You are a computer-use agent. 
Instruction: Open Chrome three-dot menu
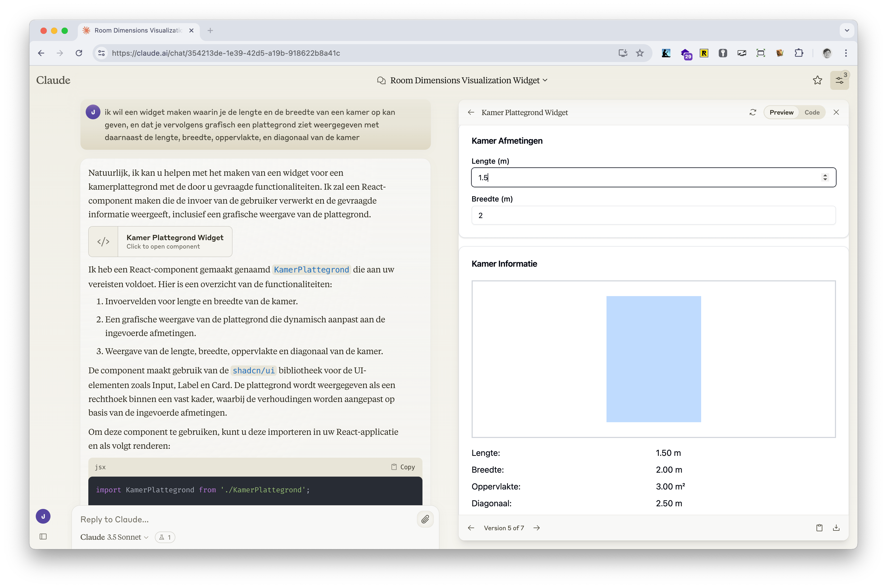tap(846, 53)
